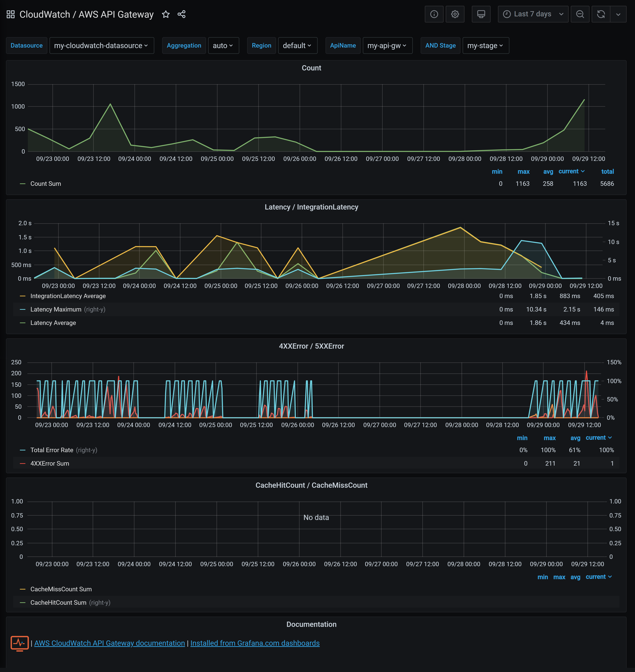Open Latency / IntegrationLatency panel title menu

311,207
